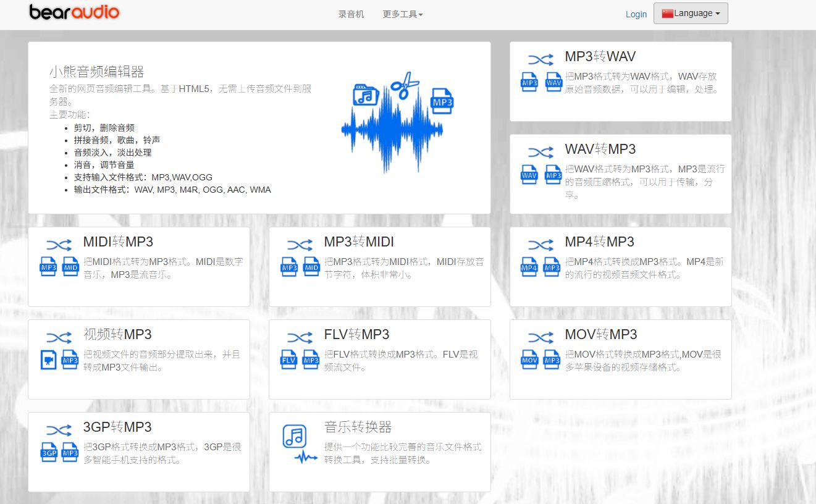Click the shuffle arrows icon in MIDI转MP3 card
Screen dimensions: 816x504
coord(59,245)
